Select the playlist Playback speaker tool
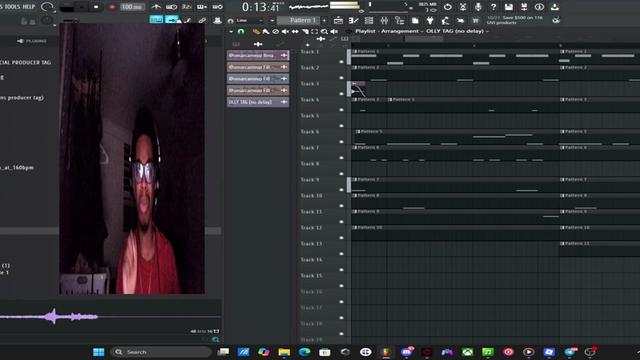 pos(334,31)
